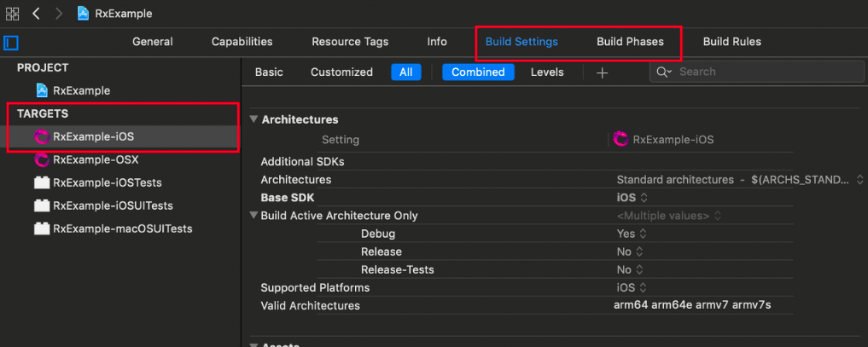This screenshot has height=347, width=868.
Task: Open the Build Rules tab
Action: point(731,42)
